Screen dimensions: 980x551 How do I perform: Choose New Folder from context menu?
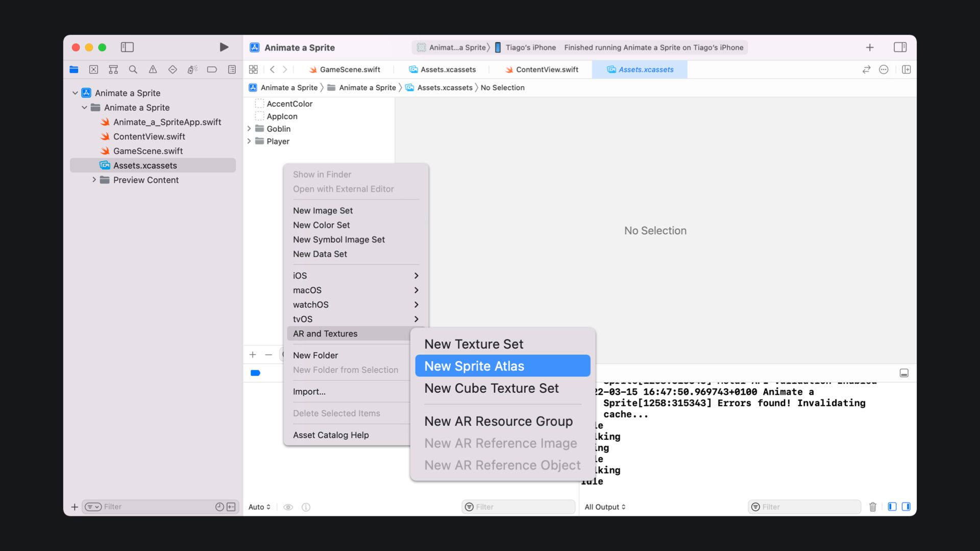(x=315, y=355)
